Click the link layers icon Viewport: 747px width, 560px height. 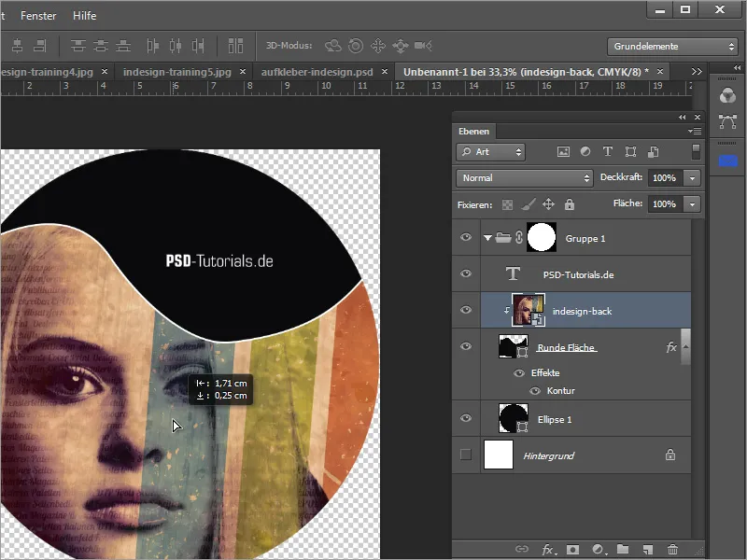tap(522, 549)
